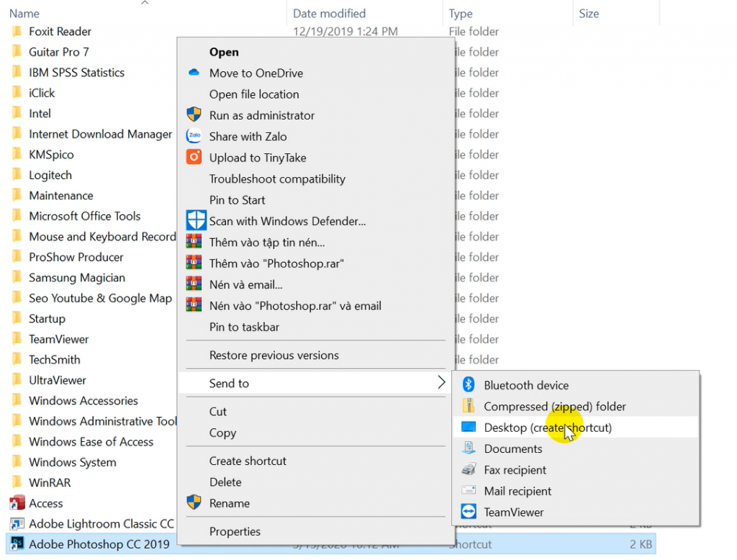Viewport: 737px width, 560px height.
Task: Expand the Send to submenu arrow
Action: (441, 383)
